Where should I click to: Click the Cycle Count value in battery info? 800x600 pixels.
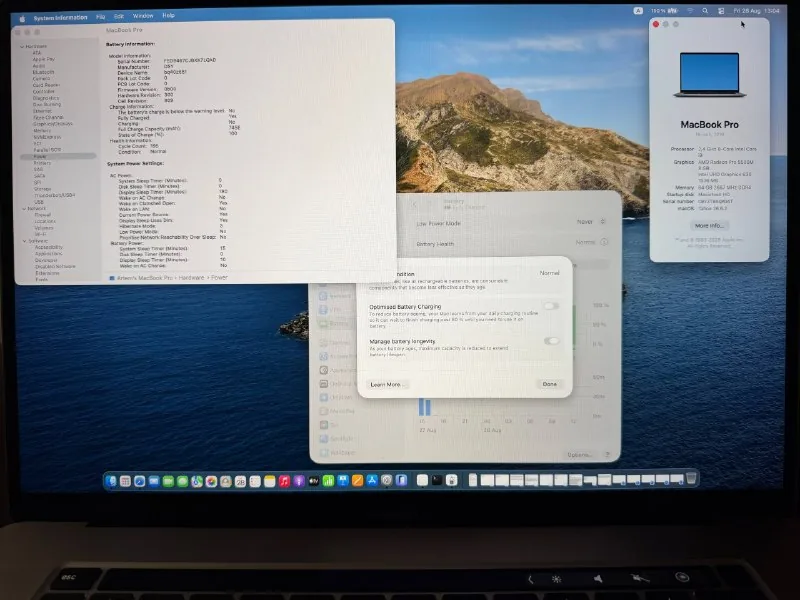coord(155,146)
